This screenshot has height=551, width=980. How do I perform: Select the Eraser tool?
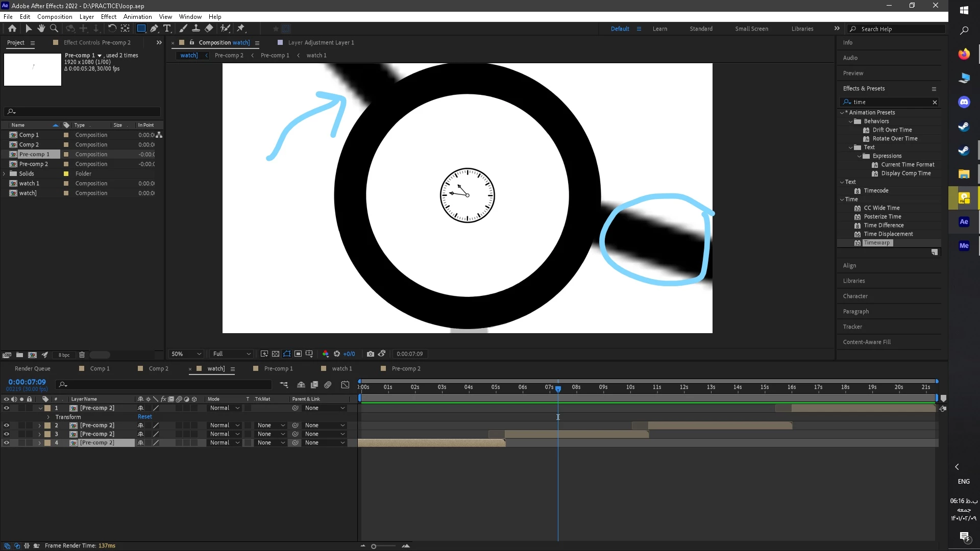coord(209,29)
